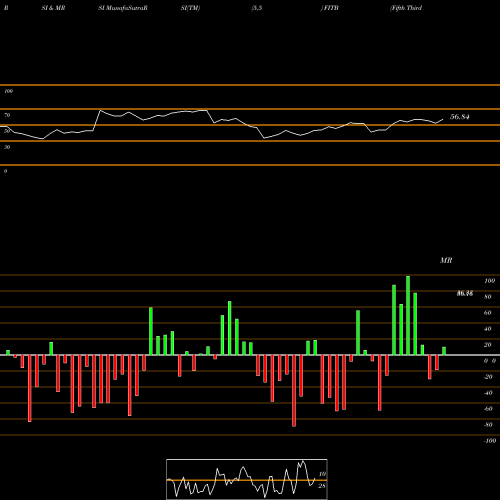The height and width of the screenshot is (500, 500).
Task: Click the 40 label on the MR axis
Action: (488, 329)
